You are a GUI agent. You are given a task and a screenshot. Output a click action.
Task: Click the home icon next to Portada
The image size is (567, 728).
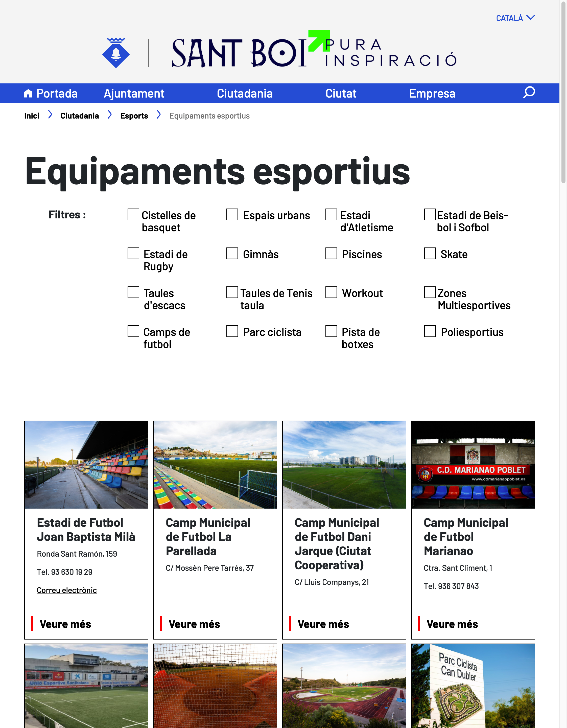[28, 94]
